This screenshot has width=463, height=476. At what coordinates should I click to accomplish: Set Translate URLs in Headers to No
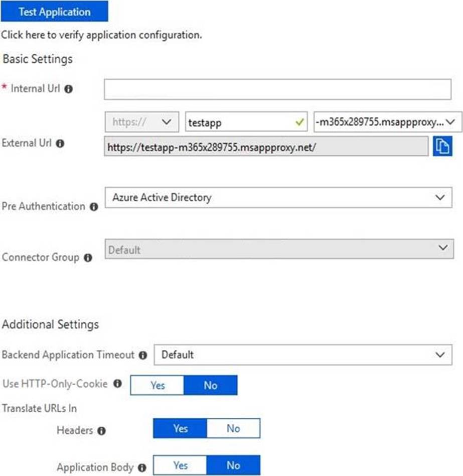point(233,428)
